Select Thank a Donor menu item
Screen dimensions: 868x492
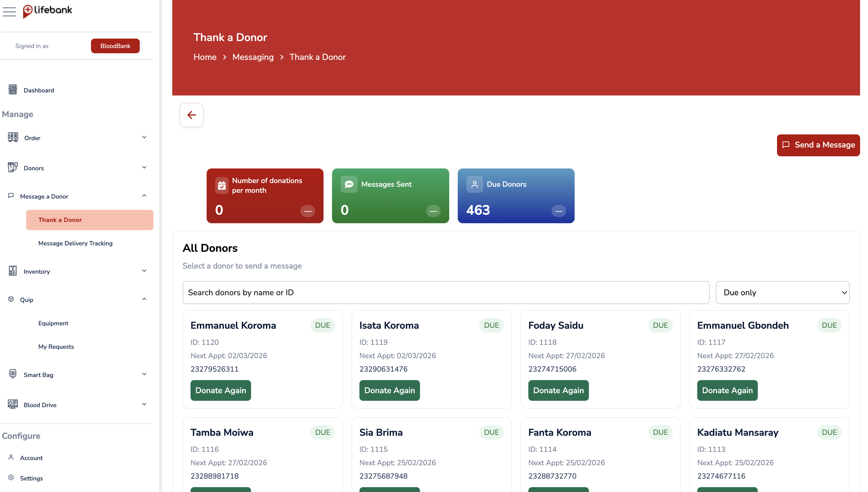[89, 220]
